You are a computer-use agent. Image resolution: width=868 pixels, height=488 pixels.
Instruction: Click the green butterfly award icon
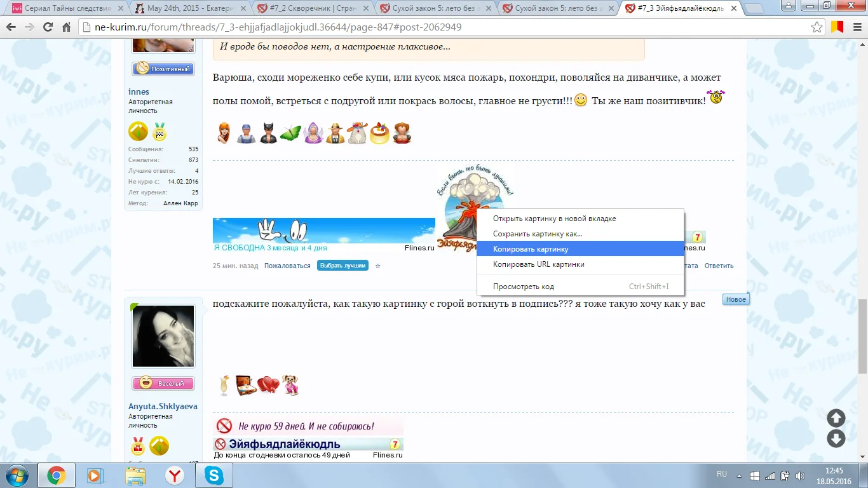click(x=290, y=133)
